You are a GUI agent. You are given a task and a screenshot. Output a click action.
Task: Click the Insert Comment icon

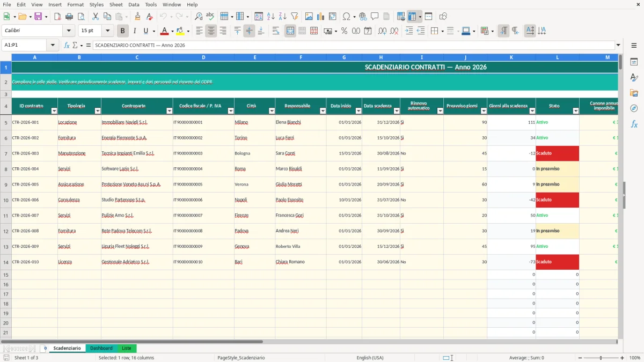375,17
